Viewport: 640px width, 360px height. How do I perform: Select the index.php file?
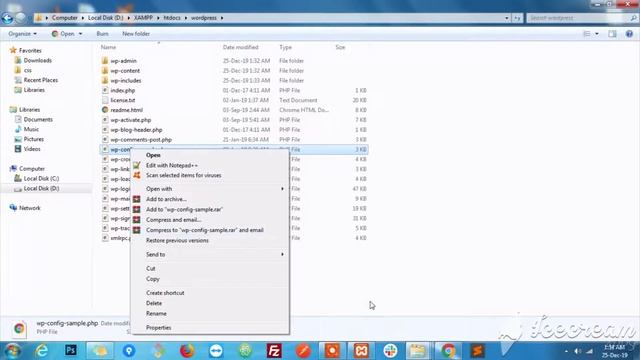122,90
